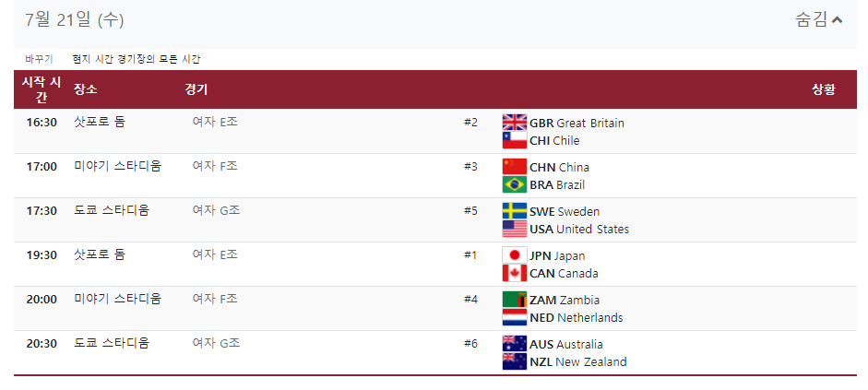The height and width of the screenshot is (390, 868).
Task: Click the Netherlands flag icon
Action: click(515, 317)
